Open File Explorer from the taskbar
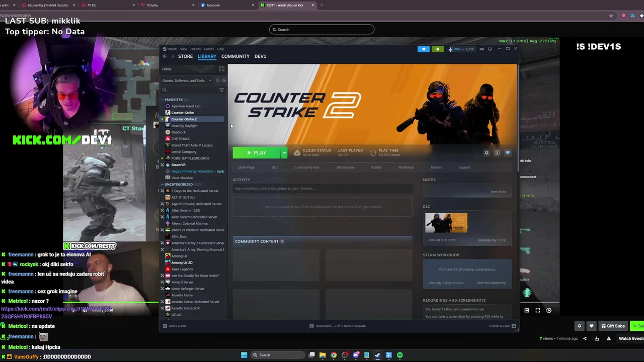This screenshot has width=644, height=362. 323,355
